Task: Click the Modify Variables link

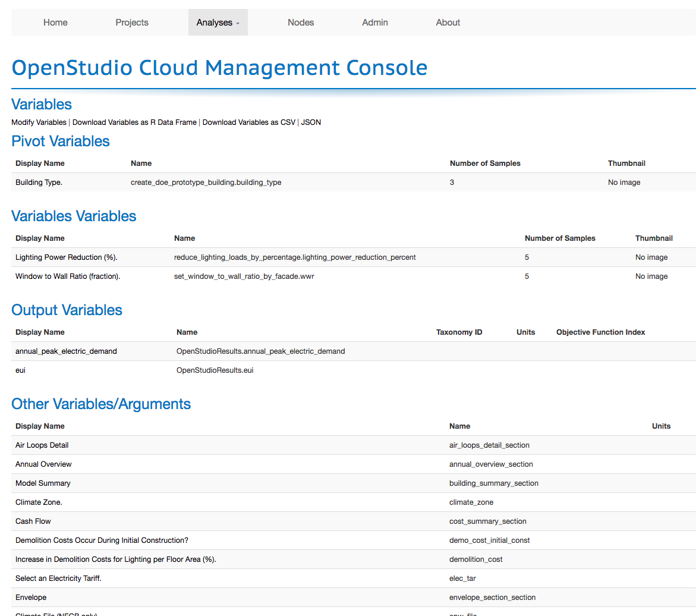Action: (x=38, y=122)
